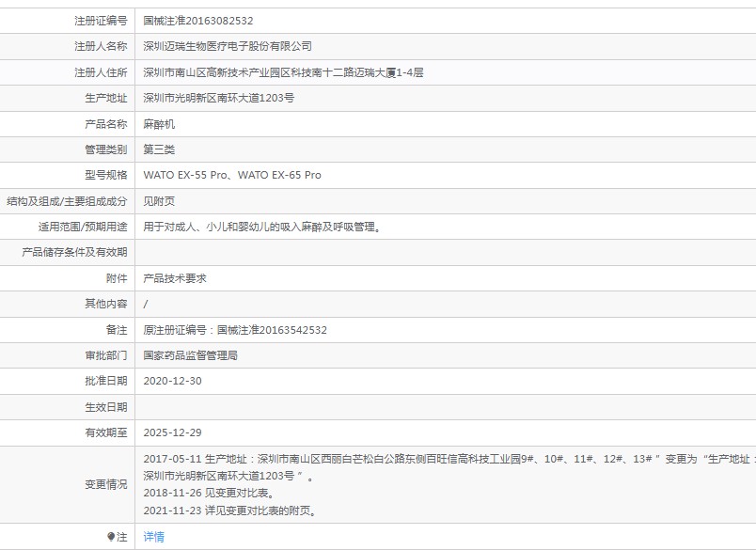This screenshot has height=550, width=756.
Task: Click the 其他内容 label
Action: tap(106, 304)
